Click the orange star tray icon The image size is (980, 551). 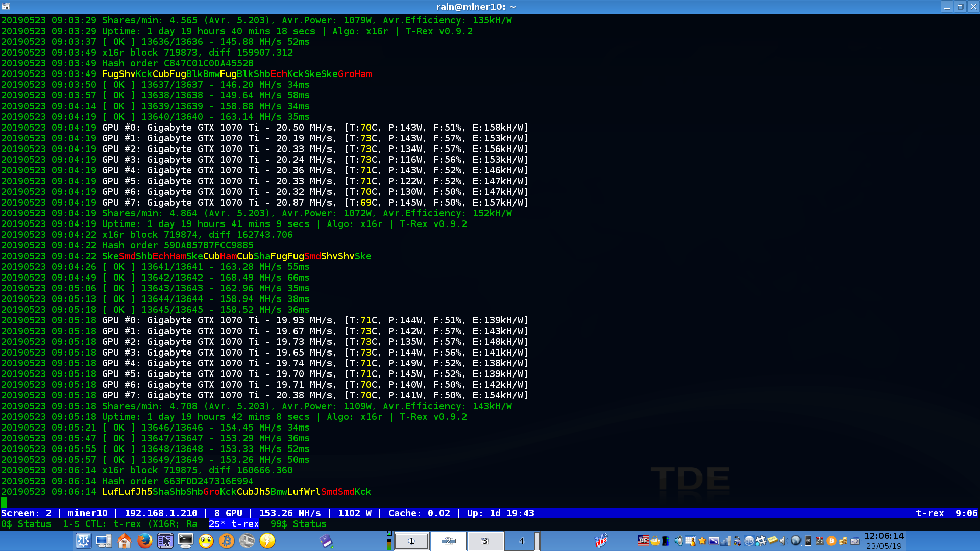(x=702, y=541)
